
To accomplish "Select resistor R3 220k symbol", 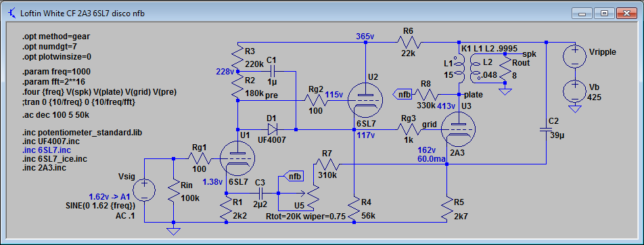I will click(237, 58).
